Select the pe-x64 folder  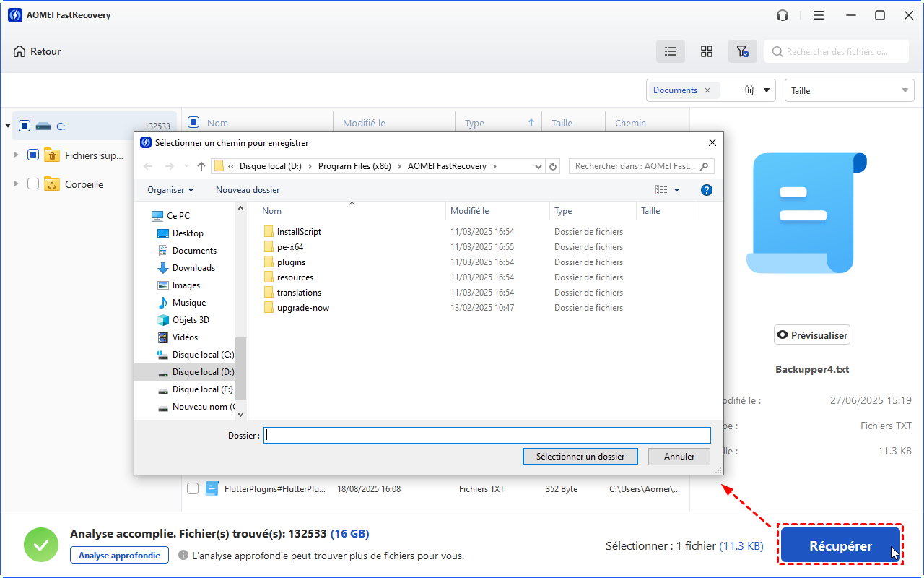[x=283, y=247]
